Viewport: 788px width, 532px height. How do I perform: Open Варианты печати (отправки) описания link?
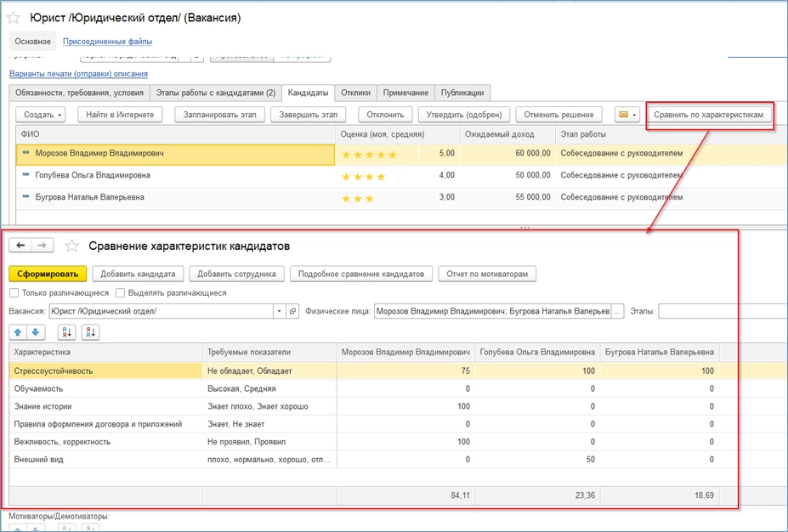coord(78,74)
